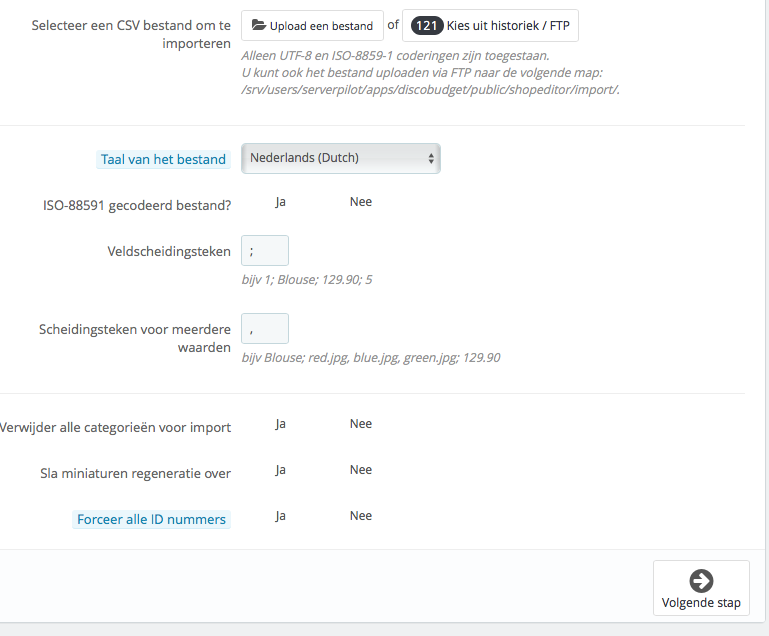769x636 pixels.
Task: Open Kies uit historiek / FTP
Action: (508, 26)
